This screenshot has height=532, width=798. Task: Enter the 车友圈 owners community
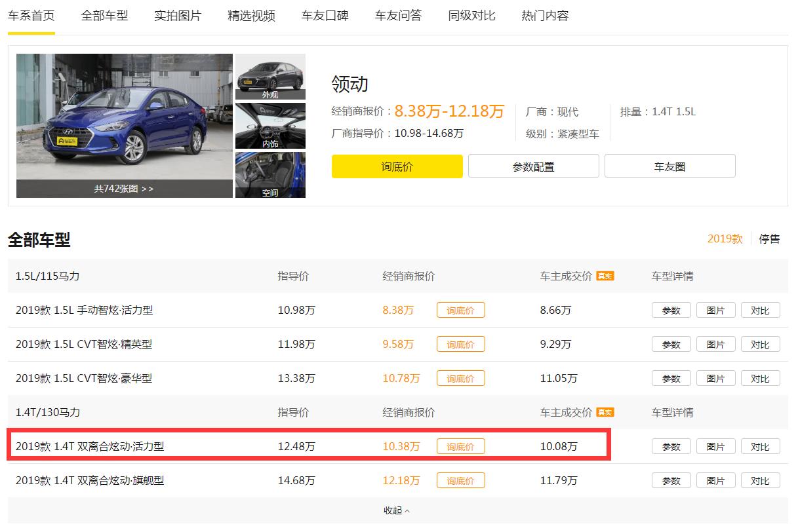[669, 166]
